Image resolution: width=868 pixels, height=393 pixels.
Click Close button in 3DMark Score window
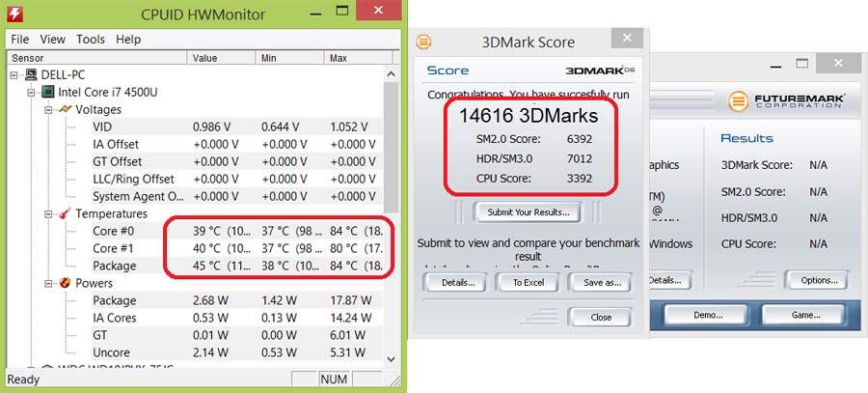point(601,318)
